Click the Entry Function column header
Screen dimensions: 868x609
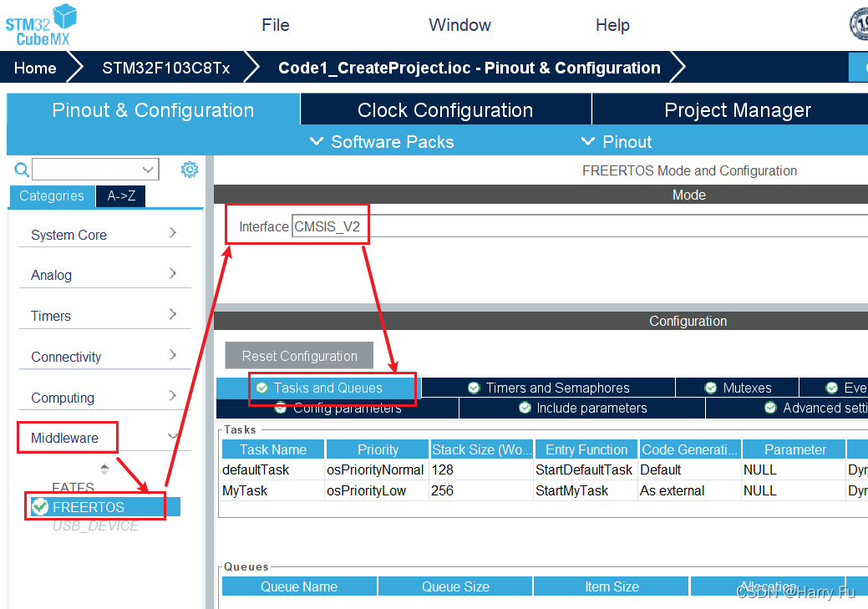pos(586,449)
